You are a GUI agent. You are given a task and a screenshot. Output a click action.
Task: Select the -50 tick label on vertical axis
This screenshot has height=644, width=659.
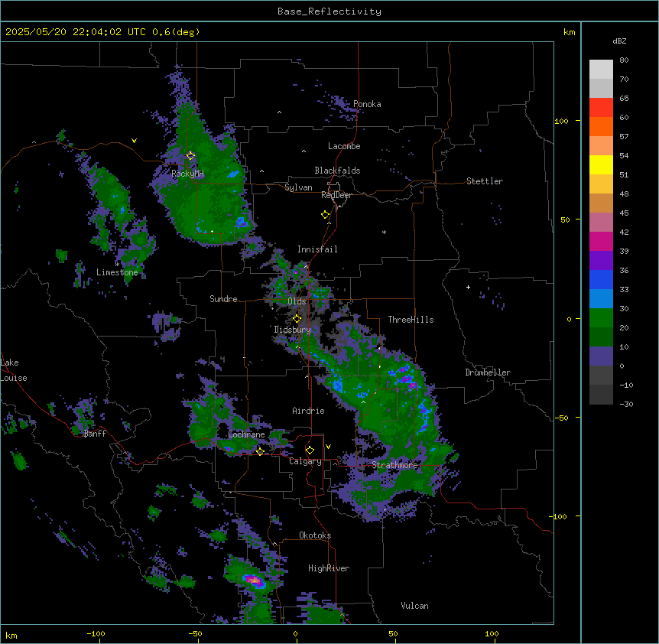[x=561, y=418]
